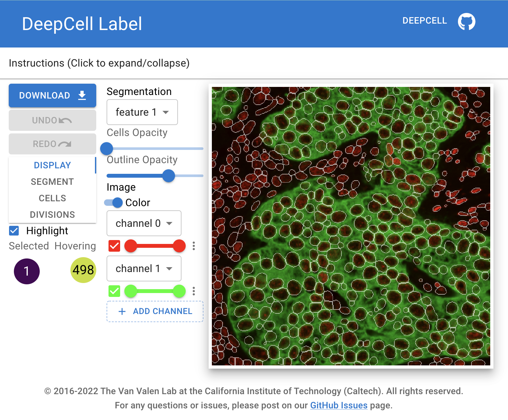Toggle the Color image switch

pos(113,203)
